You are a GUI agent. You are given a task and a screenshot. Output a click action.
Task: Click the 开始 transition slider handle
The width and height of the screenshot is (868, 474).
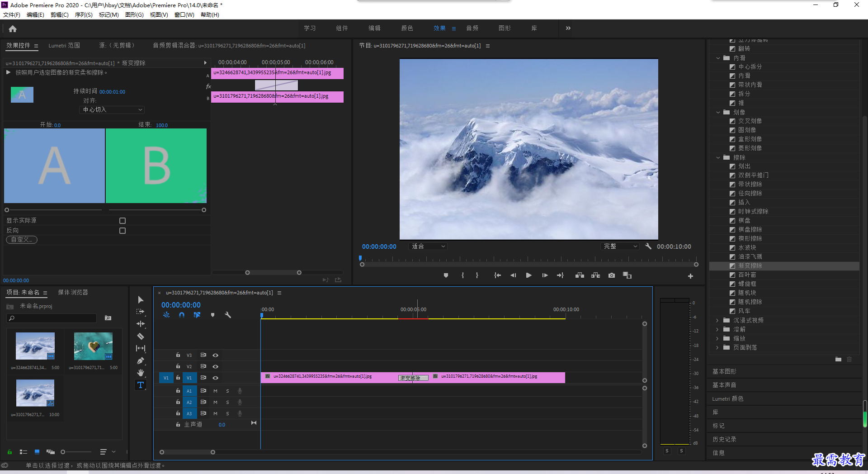(x=7, y=210)
